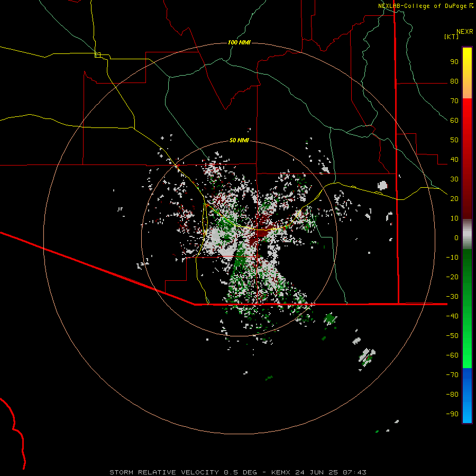
Task: Click the -50 value on velocity scale
Action: 452,336
